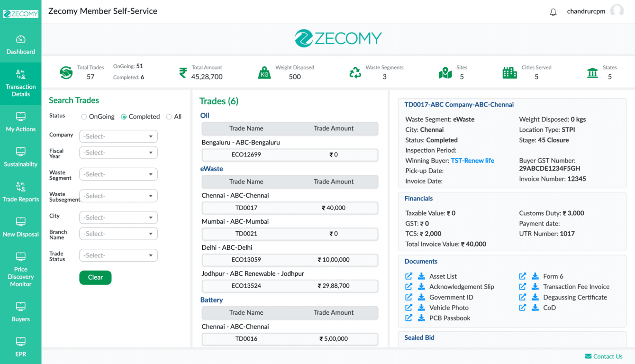Switch to the EPR section

tap(20, 347)
